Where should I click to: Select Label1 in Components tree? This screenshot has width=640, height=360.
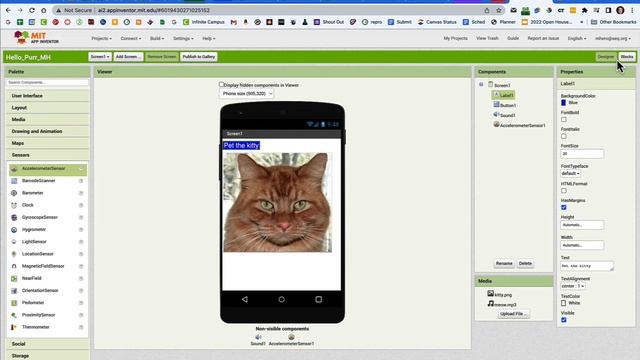coord(503,95)
